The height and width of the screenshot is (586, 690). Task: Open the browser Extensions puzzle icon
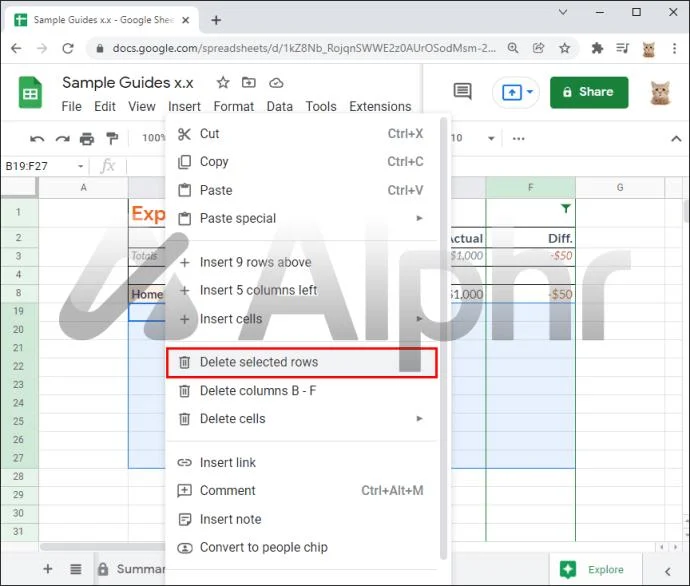(x=597, y=48)
